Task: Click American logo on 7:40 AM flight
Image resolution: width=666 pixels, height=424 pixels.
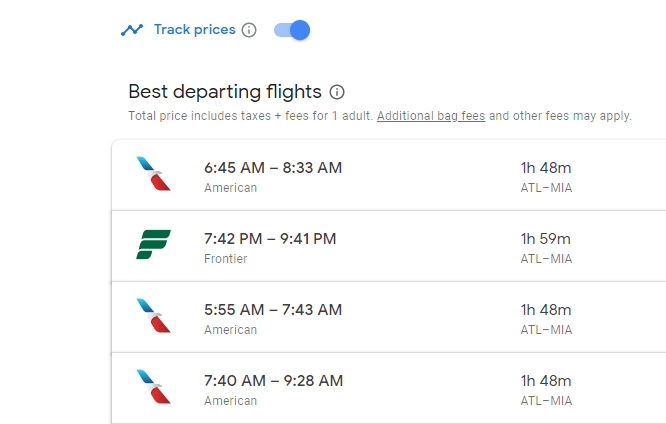Action: 153,387
